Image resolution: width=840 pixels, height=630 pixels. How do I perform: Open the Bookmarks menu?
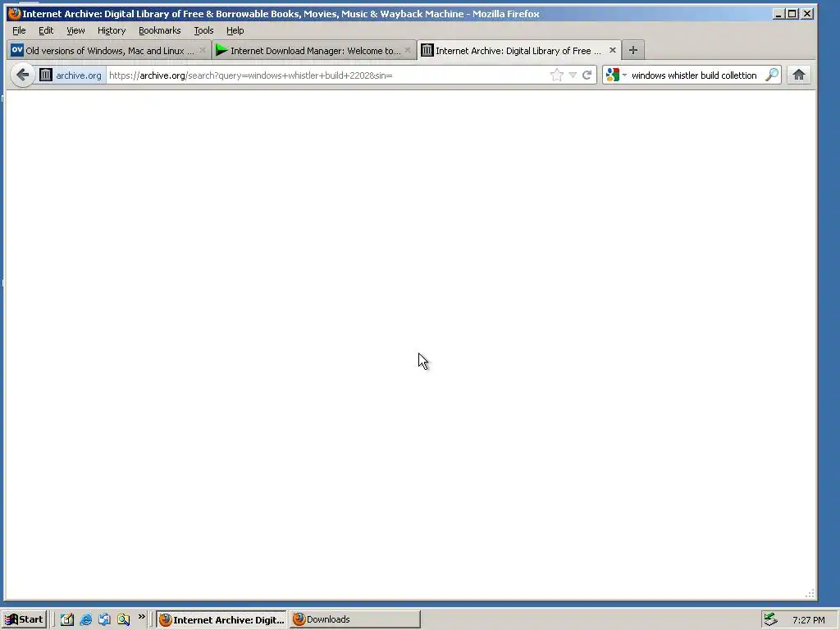click(x=160, y=30)
